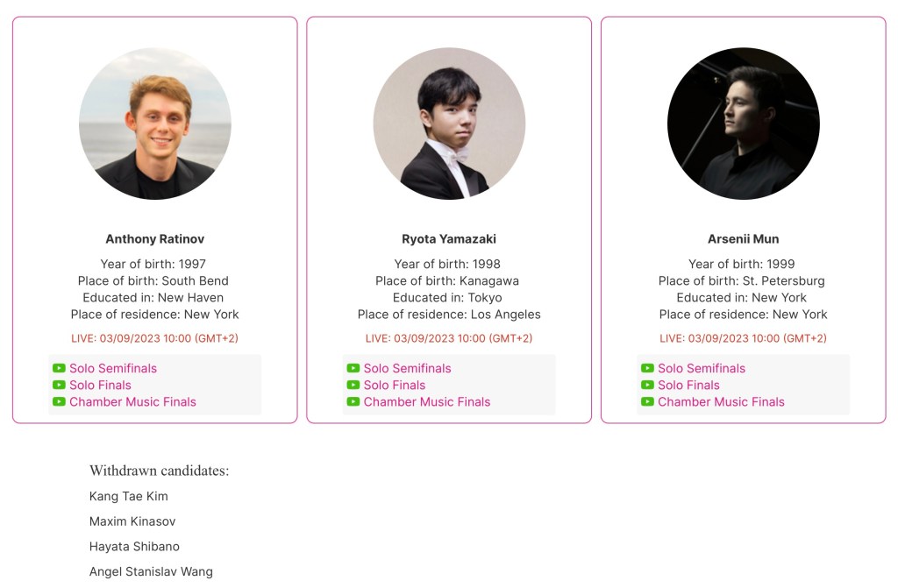The image size is (898, 588).
Task: Click video icon beside Arsenii Mun's Chamber Music Finals
Action: pos(647,402)
